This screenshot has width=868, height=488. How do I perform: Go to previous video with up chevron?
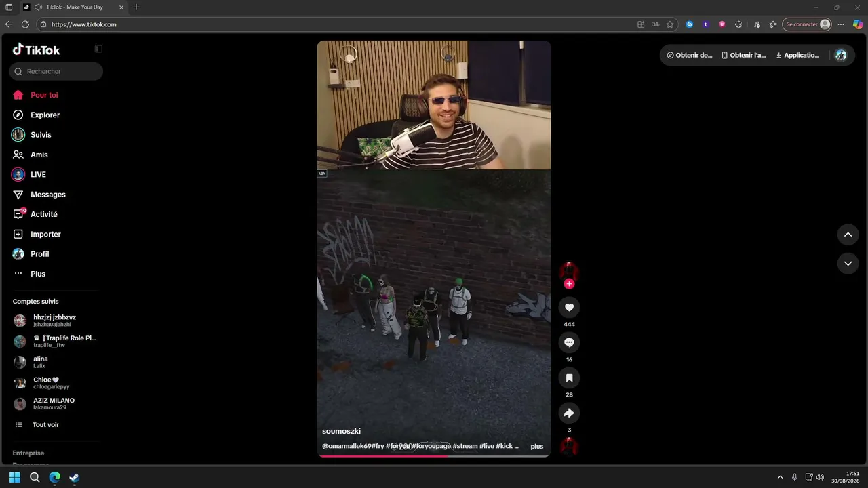848,235
